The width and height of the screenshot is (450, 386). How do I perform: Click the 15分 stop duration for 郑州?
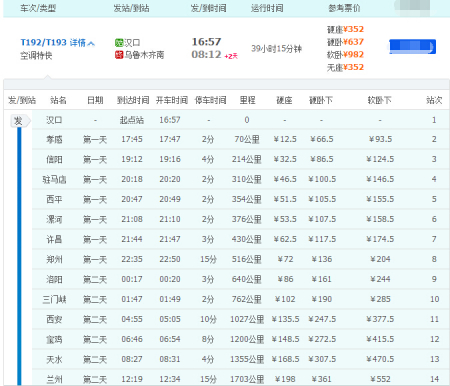[208, 259]
